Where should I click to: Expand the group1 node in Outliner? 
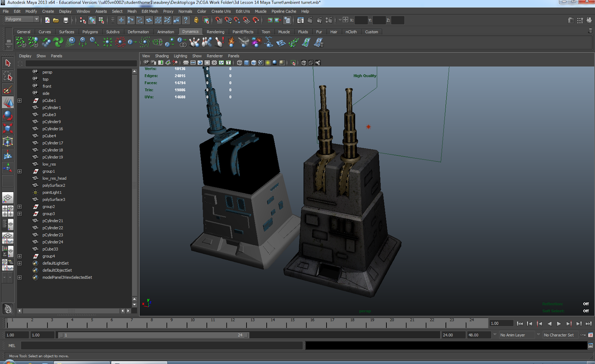tap(20, 172)
